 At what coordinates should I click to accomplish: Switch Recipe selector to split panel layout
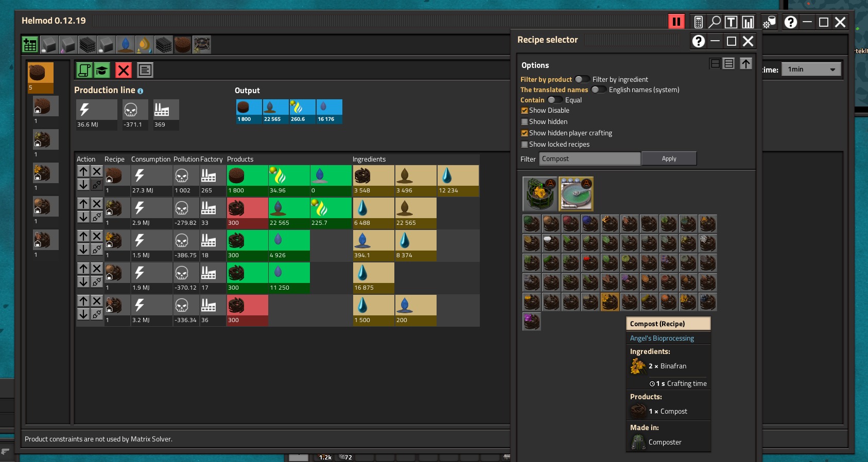pyautogui.click(x=715, y=63)
